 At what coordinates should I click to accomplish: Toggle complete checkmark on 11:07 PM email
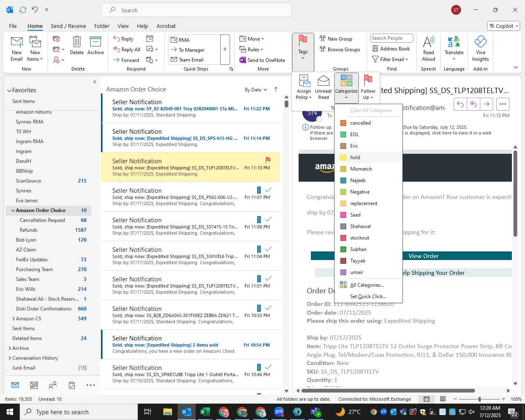pos(268,190)
